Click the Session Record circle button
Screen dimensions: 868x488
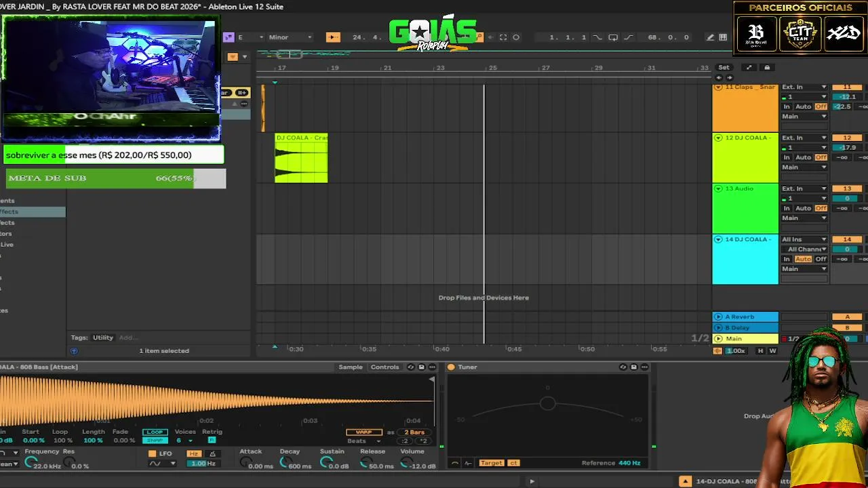tap(516, 37)
